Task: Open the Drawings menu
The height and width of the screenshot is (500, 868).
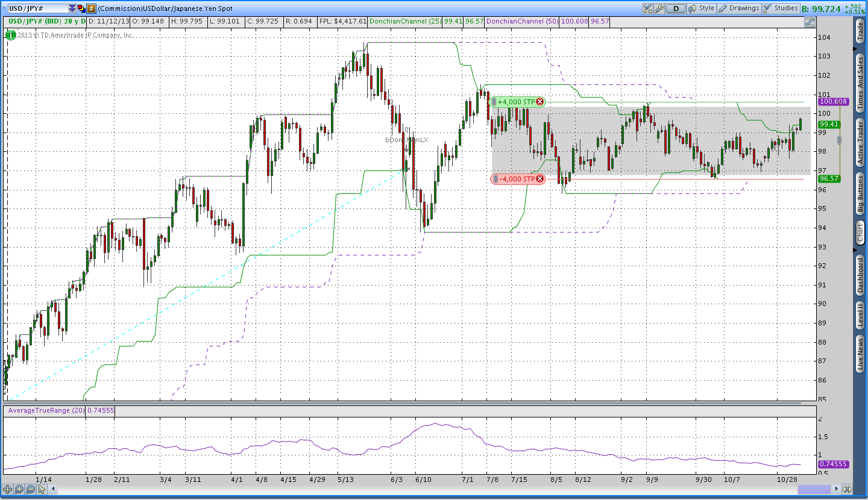Action: click(x=739, y=8)
